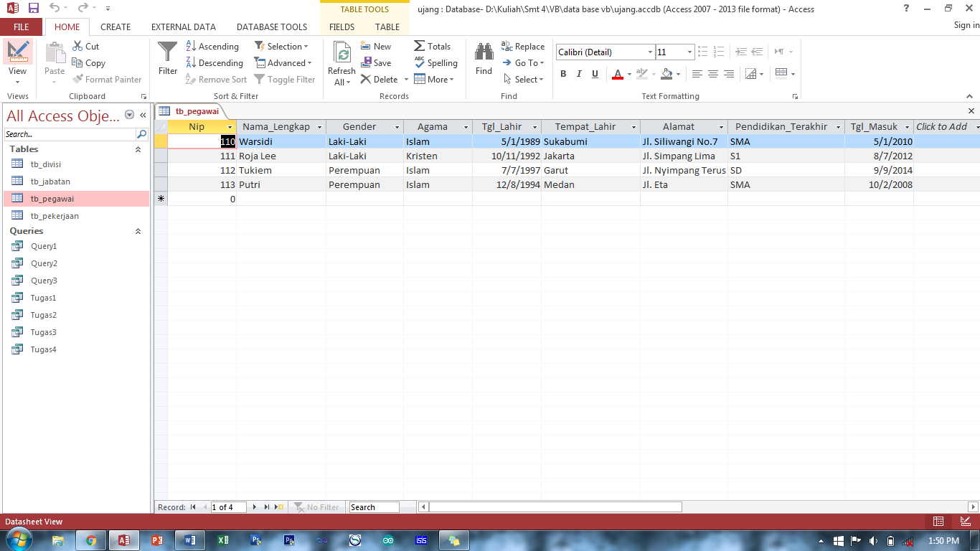Switch to the TABLE tab
The height and width of the screenshot is (551, 980).
pos(387,27)
